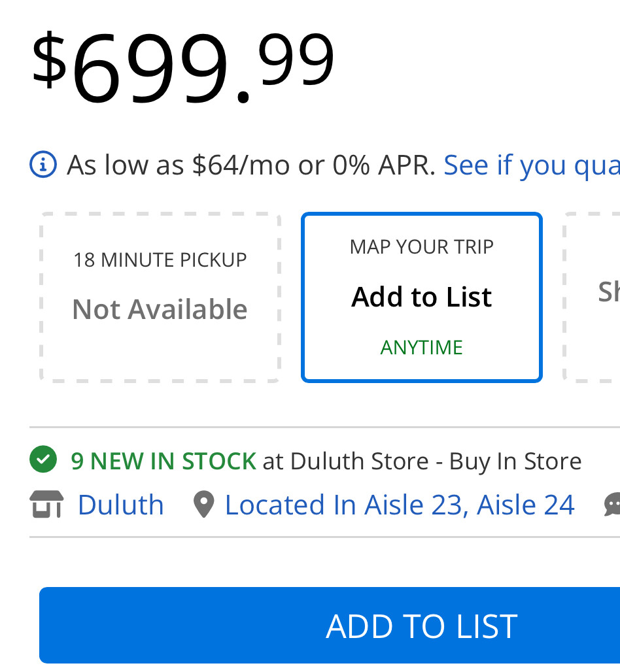Click the store building icon beside Duluth
This screenshot has height=672, width=620.
46,505
